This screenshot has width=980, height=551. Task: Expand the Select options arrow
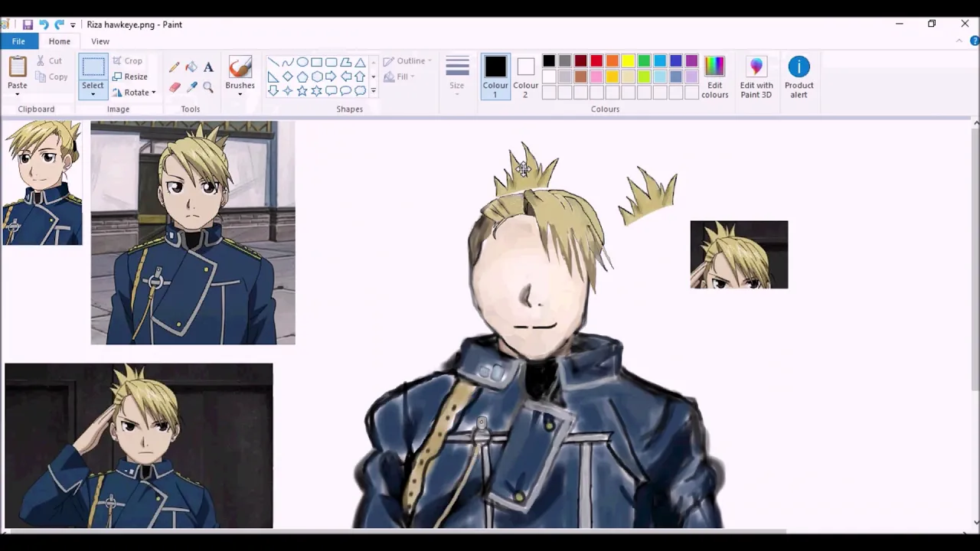[x=93, y=94]
